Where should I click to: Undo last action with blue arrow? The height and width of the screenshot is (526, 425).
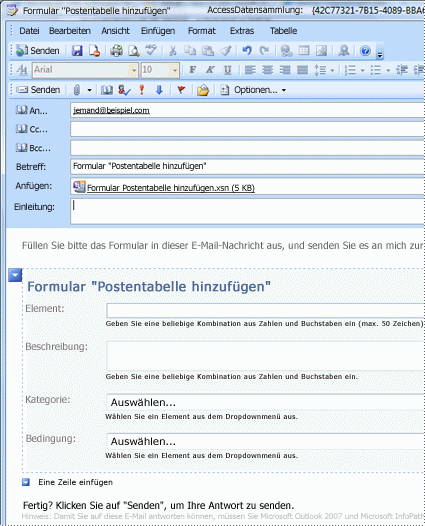click(247, 51)
